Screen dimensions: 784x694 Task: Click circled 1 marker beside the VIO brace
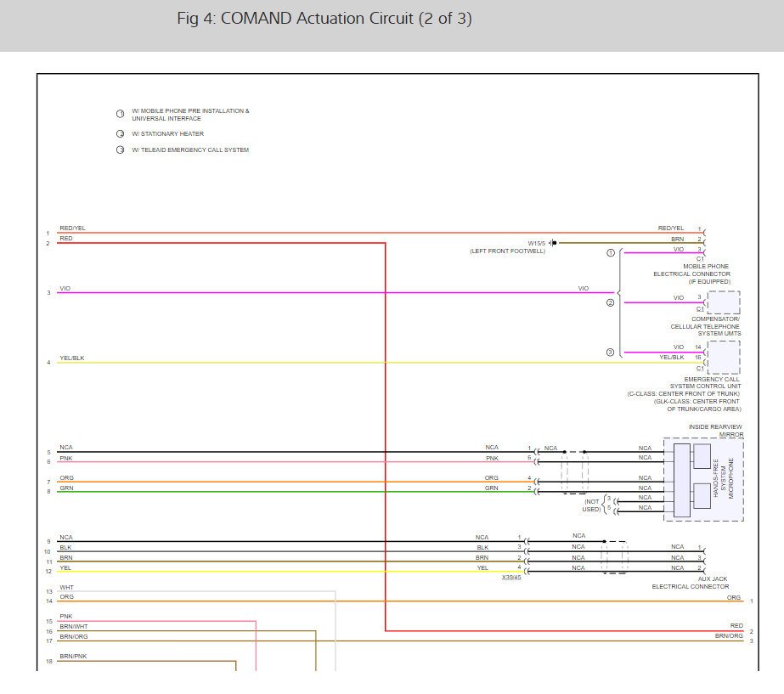pyautogui.click(x=611, y=253)
